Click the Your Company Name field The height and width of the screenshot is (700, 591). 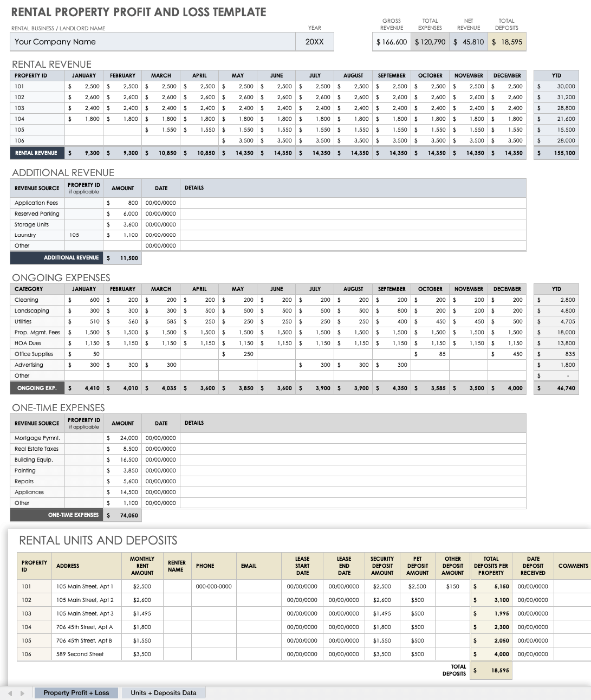pyautogui.click(x=152, y=42)
